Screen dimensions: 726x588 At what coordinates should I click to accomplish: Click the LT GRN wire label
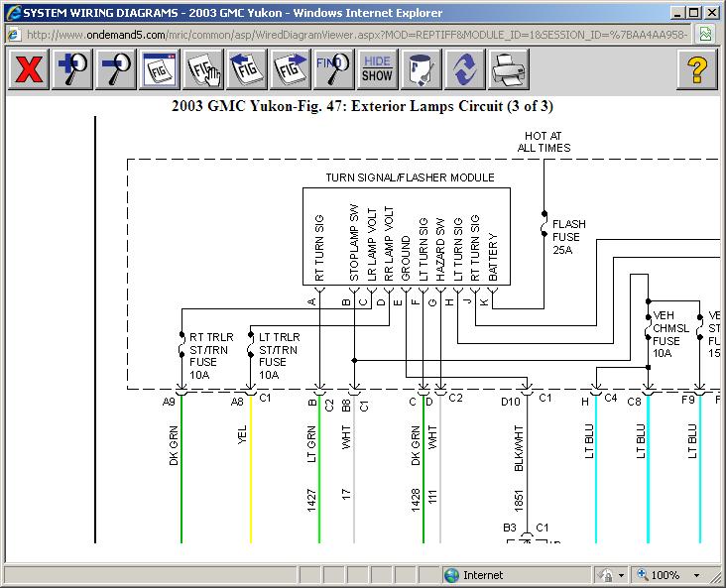point(311,444)
